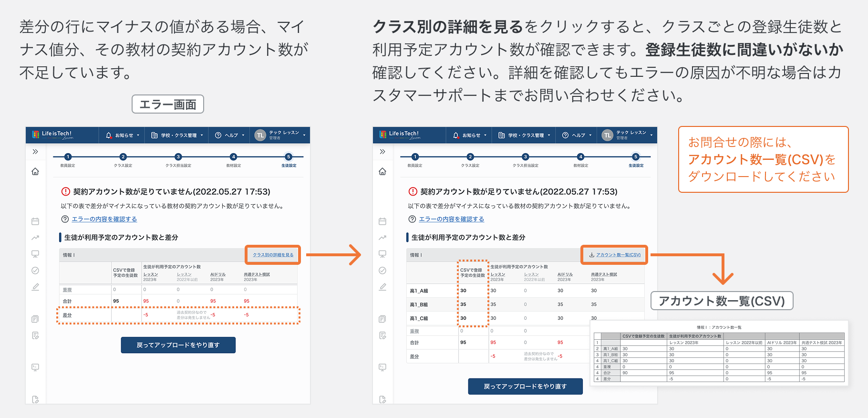The image size is (868, 418).
Task: Click the 差分 row label in left screenshot
Action: (67, 315)
